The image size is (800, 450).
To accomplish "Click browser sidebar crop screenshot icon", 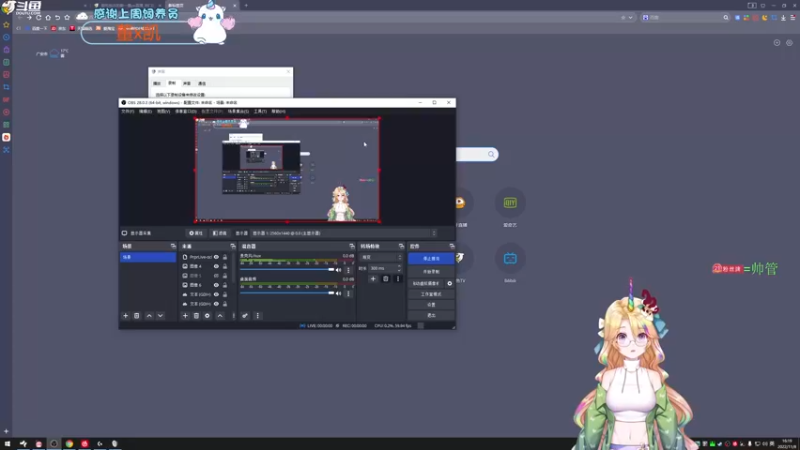I will click(6, 87).
